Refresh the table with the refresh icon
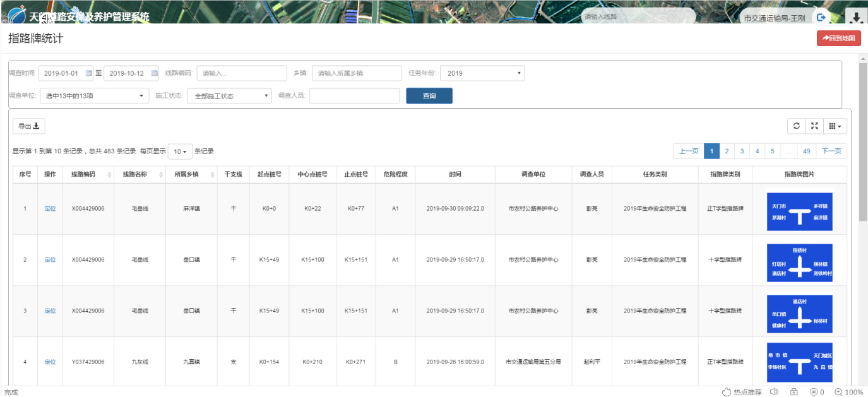The image size is (868, 397). tap(797, 126)
